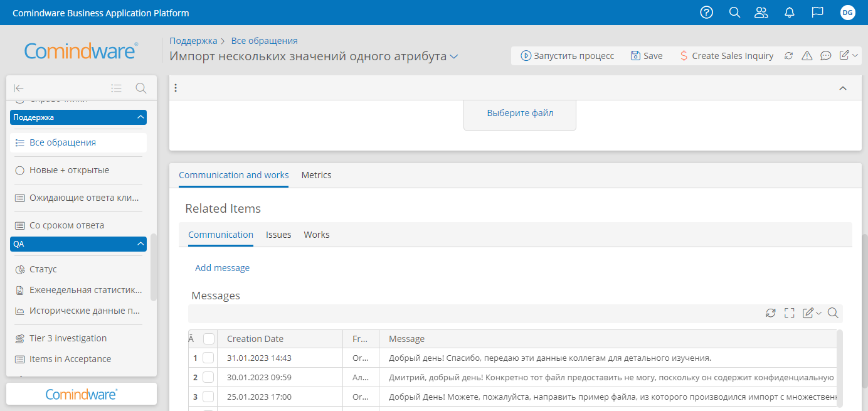Open Ожидающие ответа кли... sidebar item
This screenshot has height=411, width=868.
[x=78, y=198]
